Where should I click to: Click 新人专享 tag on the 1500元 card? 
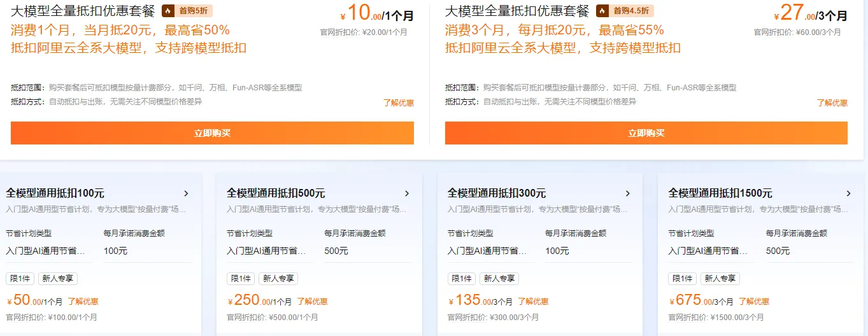coord(721,279)
